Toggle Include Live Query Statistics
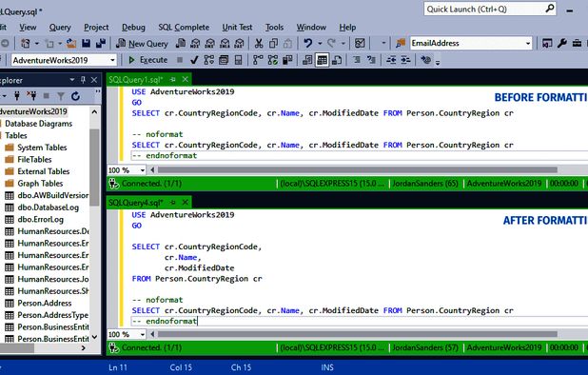The width and height of the screenshot is (588, 375). click(x=273, y=60)
